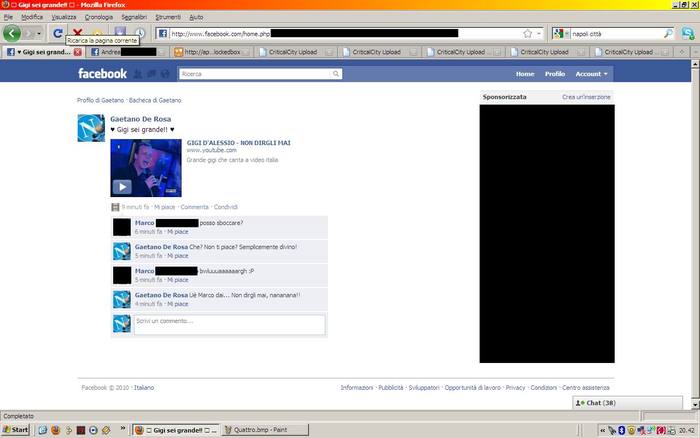Launch Firefox from quick launch bar
Image resolution: width=700 pixels, height=438 pixels.
(55, 430)
